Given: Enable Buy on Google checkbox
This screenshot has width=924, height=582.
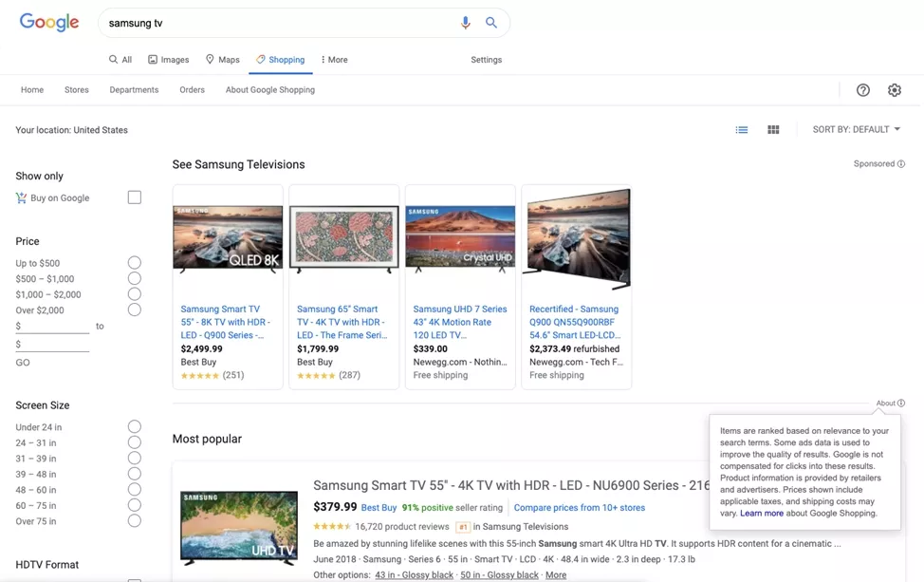Looking at the screenshot, I should [x=135, y=197].
